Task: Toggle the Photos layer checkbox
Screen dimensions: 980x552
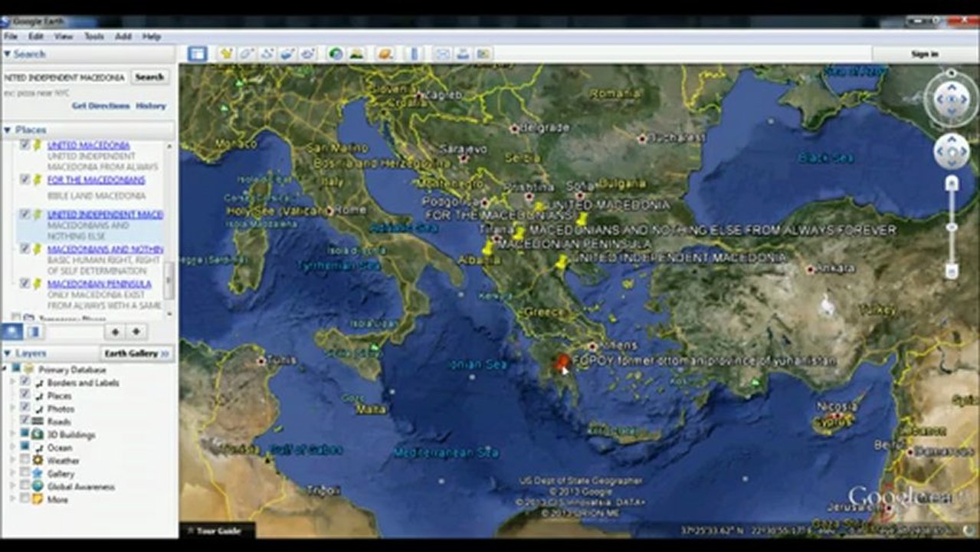Action: 25,408
